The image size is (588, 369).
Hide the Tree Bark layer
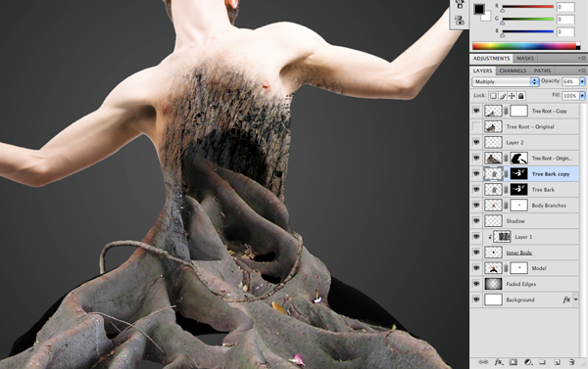pos(476,190)
